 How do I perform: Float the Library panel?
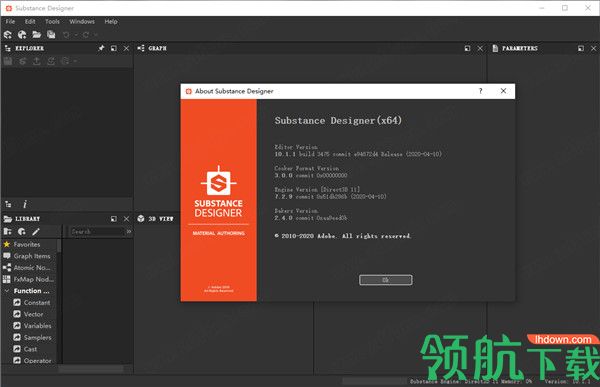tap(114, 219)
